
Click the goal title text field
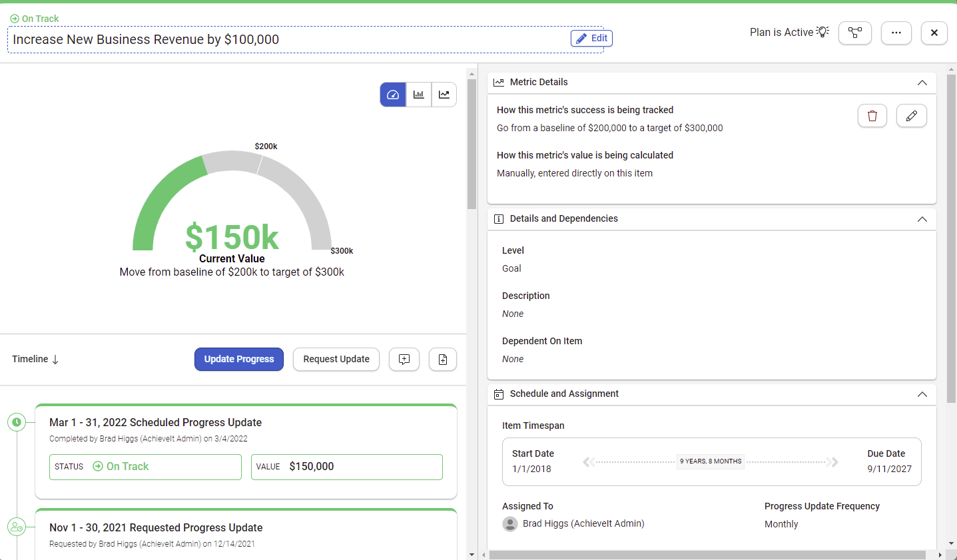[306, 39]
